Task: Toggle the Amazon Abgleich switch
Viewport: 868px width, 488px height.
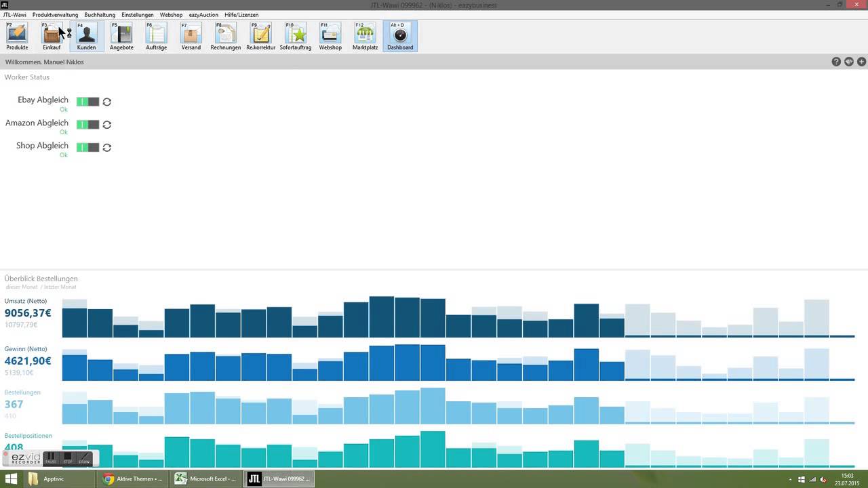Action: click(87, 125)
